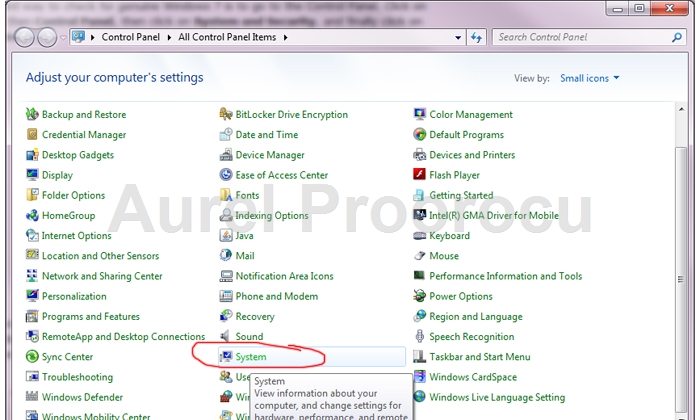Open Windows Live Language Setting link
The height and width of the screenshot is (420, 700).
pos(497,397)
